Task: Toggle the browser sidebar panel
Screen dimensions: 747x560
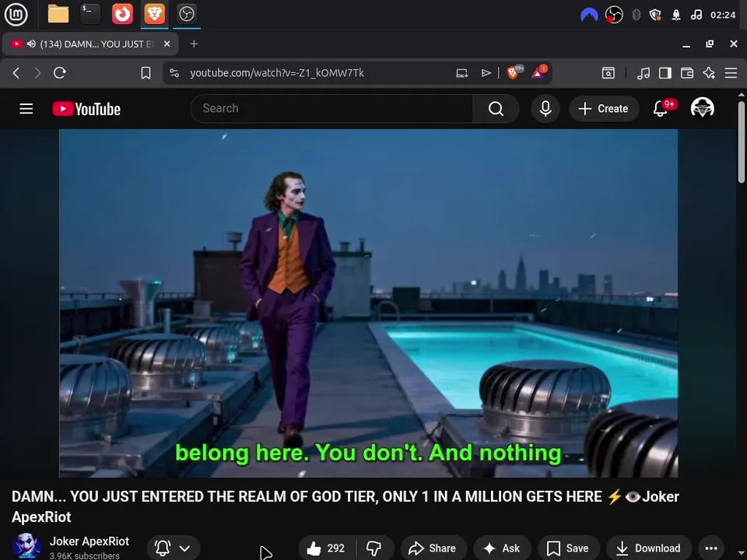Action: pyautogui.click(x=665, y=73)
